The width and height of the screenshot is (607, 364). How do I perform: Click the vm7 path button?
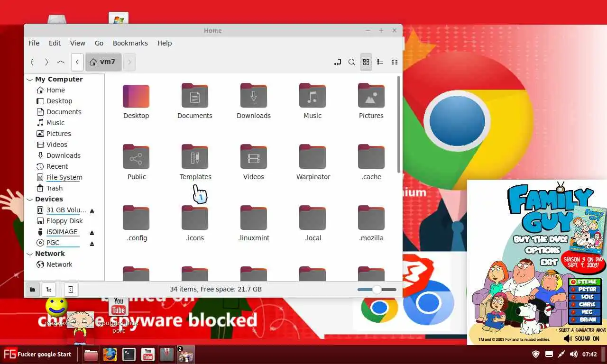pyautogui.click(x=103, y=62)
